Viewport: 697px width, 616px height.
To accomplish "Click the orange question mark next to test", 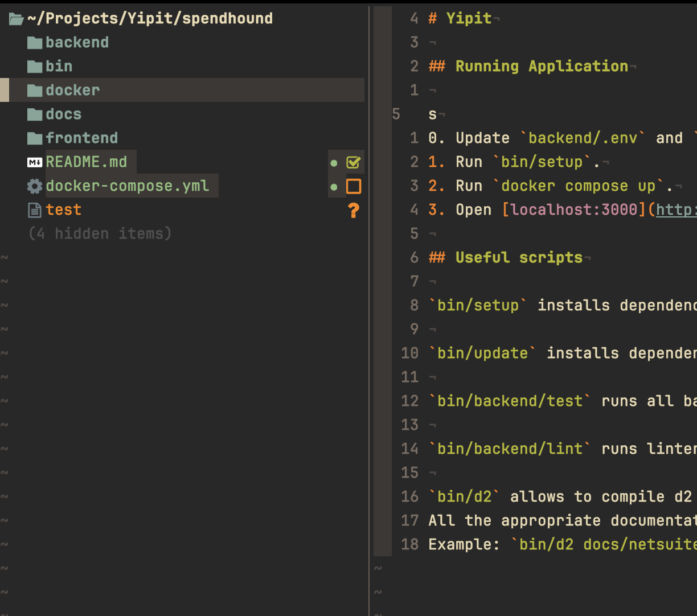I will (353, 210).
